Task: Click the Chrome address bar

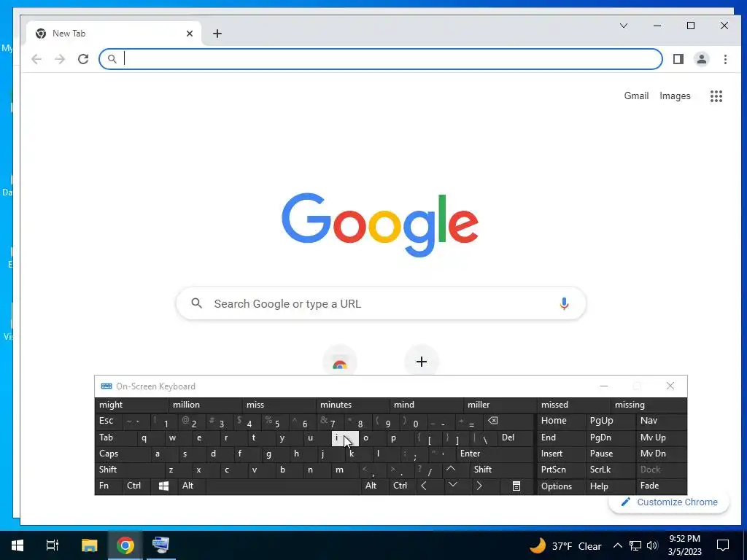Action: (x=380, y=59)
